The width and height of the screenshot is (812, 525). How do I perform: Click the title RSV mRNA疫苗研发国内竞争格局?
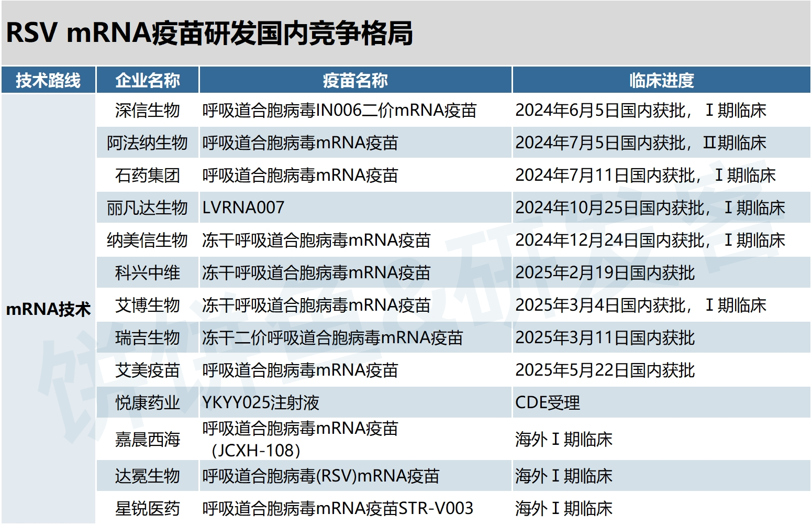(x=209, y=33)
